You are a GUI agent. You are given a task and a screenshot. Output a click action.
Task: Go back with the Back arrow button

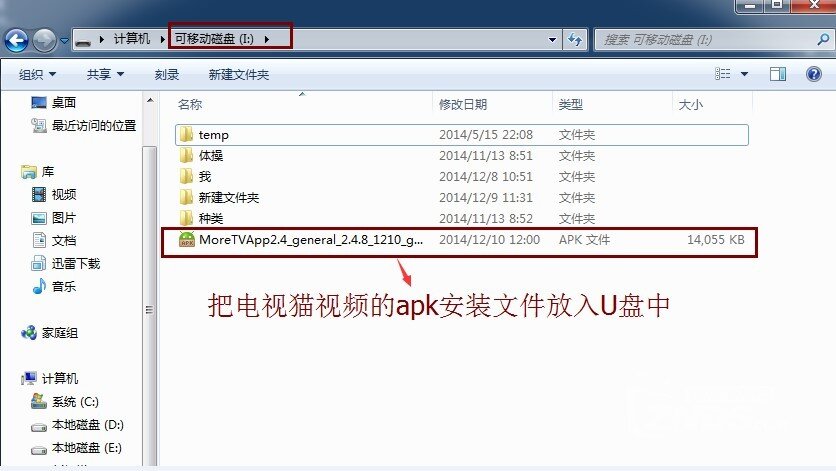[x=16, y=39]
